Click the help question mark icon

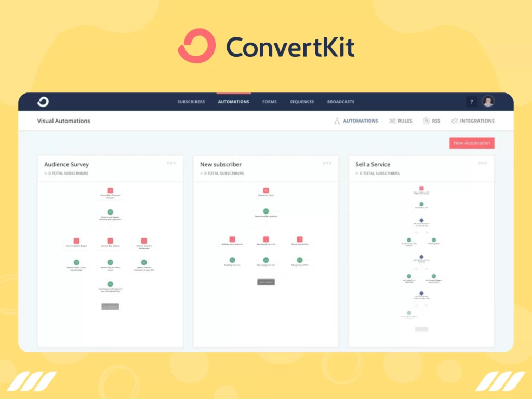(x=471, y=101)
